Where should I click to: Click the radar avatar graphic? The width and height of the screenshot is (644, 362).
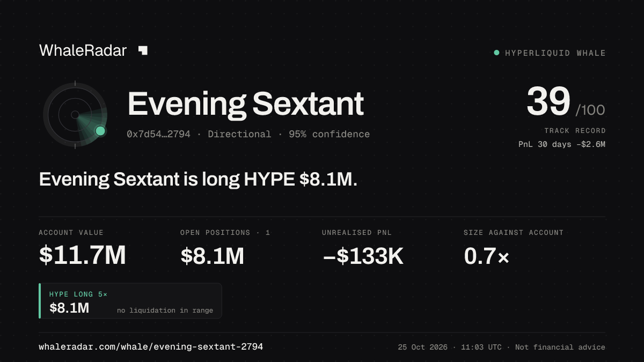point(75,114)
